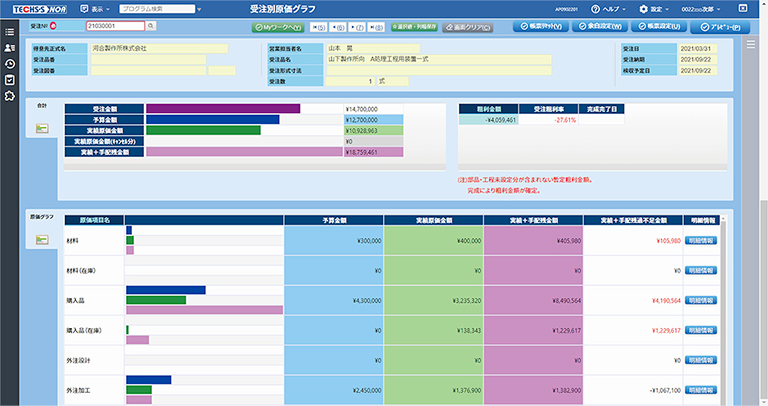Click the purple 受注金額 bar
768x406 pixels.
(x=223, y=109)
